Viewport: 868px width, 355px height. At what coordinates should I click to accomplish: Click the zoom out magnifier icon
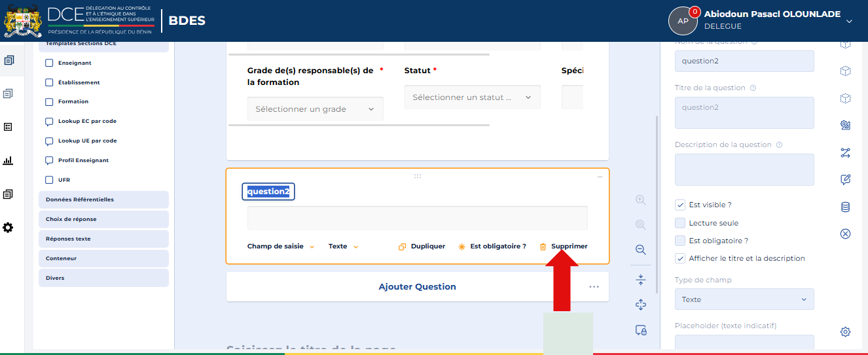641,250
